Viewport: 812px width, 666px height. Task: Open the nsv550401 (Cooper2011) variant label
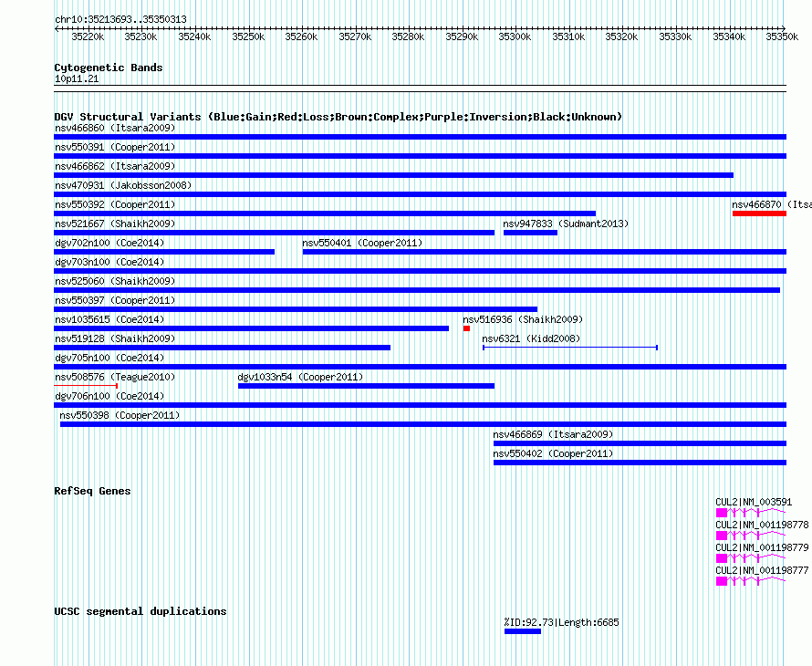362,243
